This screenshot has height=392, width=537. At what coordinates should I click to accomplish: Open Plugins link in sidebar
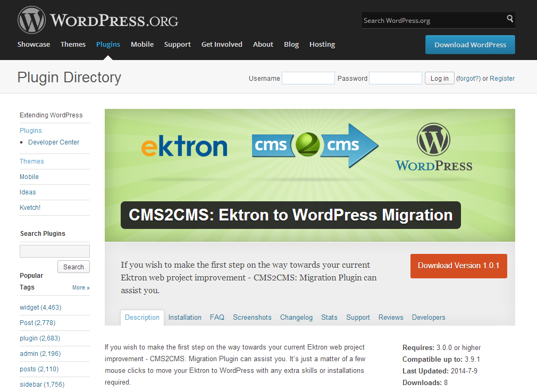pos(31,131)
